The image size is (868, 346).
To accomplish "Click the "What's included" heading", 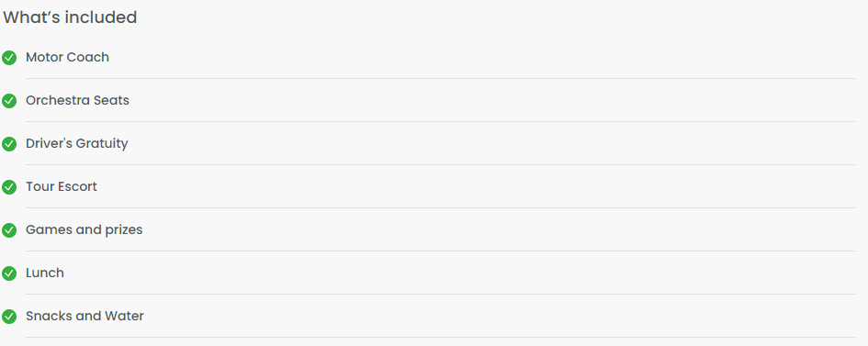I will (70, 17).
